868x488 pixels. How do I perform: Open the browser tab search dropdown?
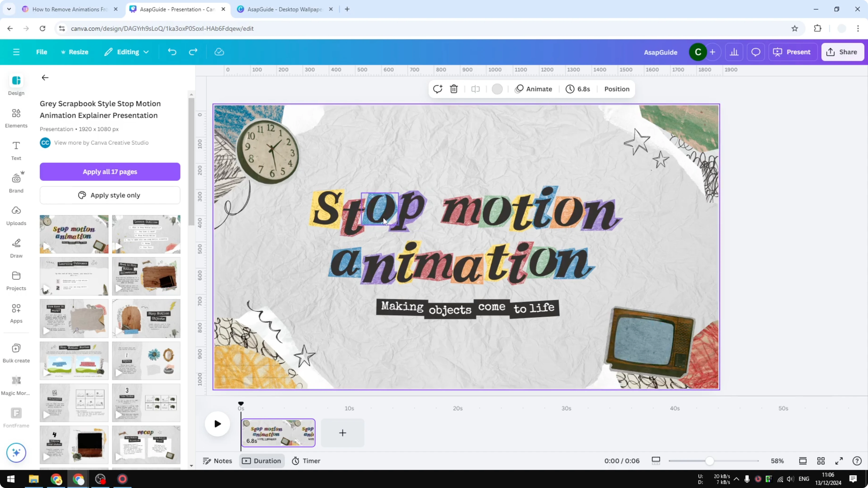[9, 9]
